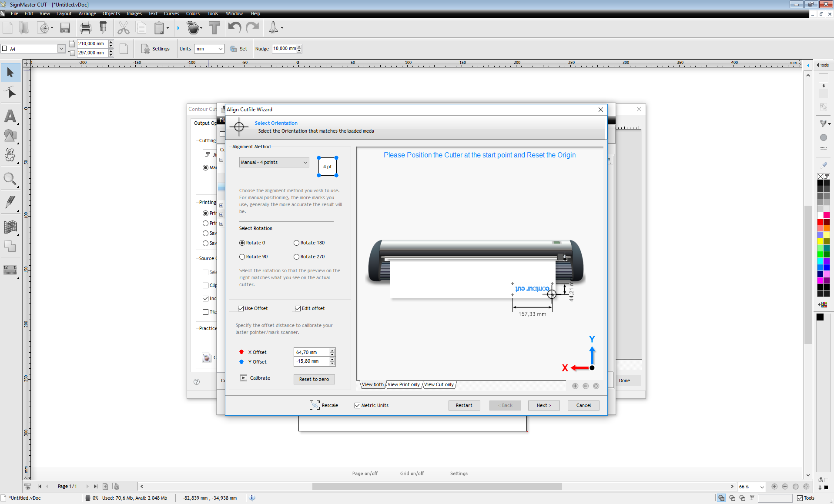Screen dimensions: 834x504
Task: Toggle the Use Offset checkbox
Action: [241, 308]
